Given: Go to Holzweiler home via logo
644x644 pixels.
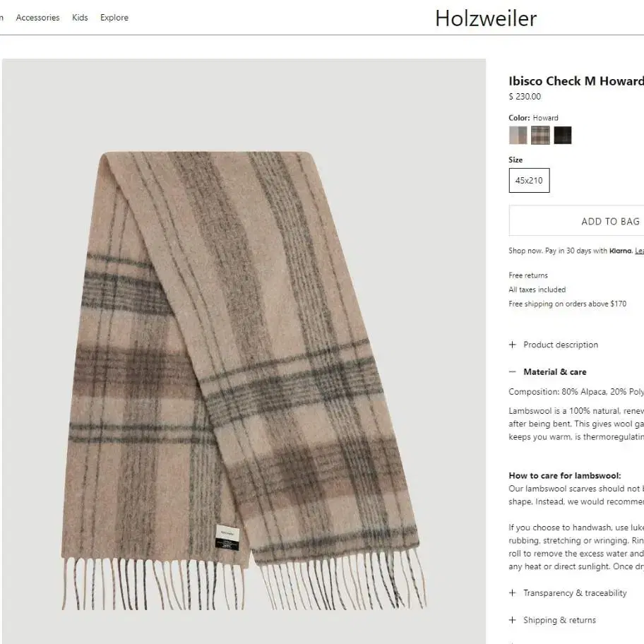Looking at the screenshot, I should point(486,18).
